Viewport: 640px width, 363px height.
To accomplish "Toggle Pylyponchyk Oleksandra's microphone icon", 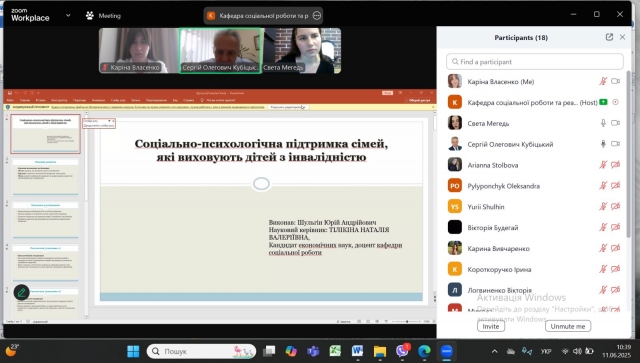I will coord(603,185).
